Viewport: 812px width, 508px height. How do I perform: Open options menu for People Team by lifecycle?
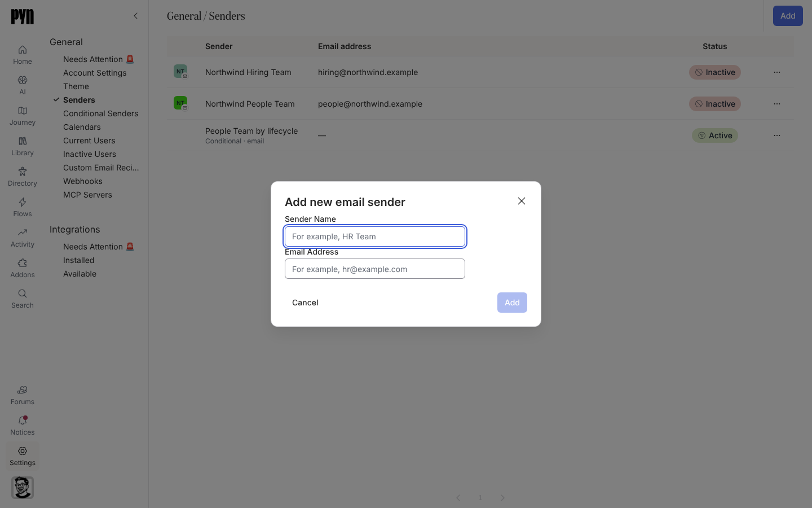coord(777,135)
